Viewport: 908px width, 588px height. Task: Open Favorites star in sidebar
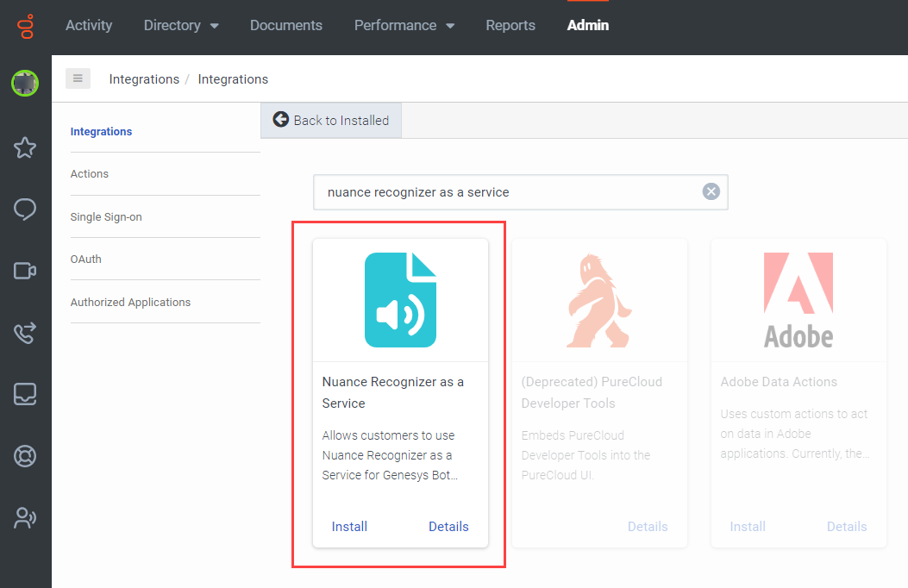25,147
